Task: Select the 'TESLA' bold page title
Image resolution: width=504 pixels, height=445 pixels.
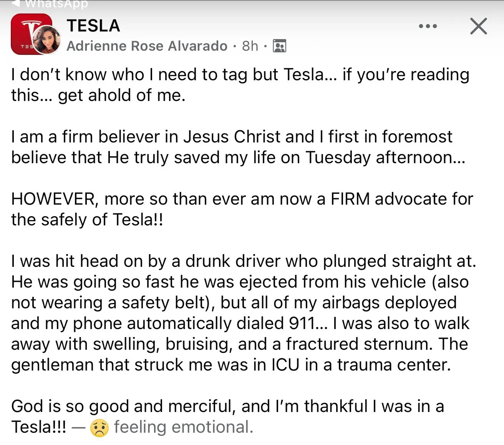Action: (x=93, y=26)
